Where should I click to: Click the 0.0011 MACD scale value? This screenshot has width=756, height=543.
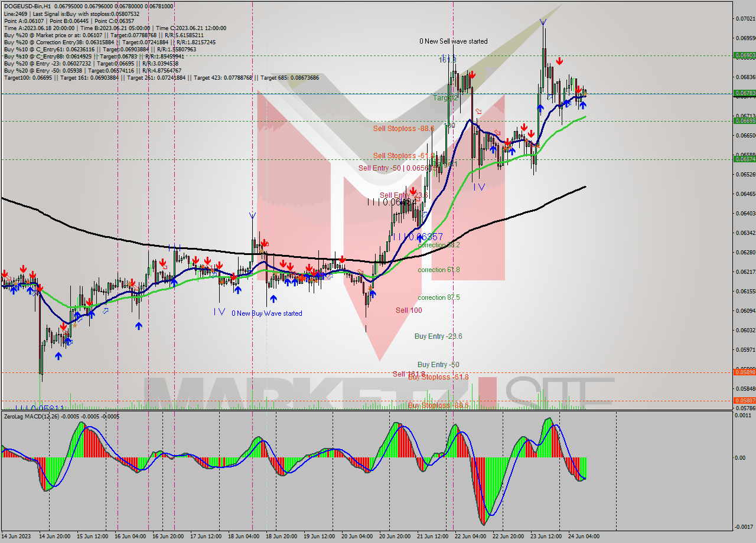pyautogui.click(x=743, y=416)
